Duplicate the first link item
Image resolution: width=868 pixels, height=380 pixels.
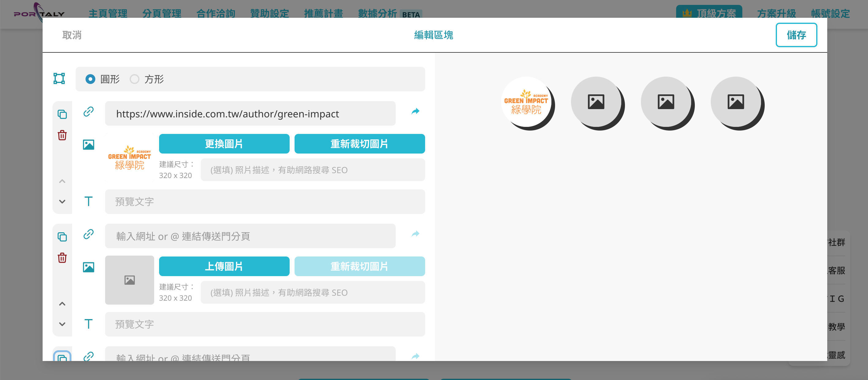(62, 114)
